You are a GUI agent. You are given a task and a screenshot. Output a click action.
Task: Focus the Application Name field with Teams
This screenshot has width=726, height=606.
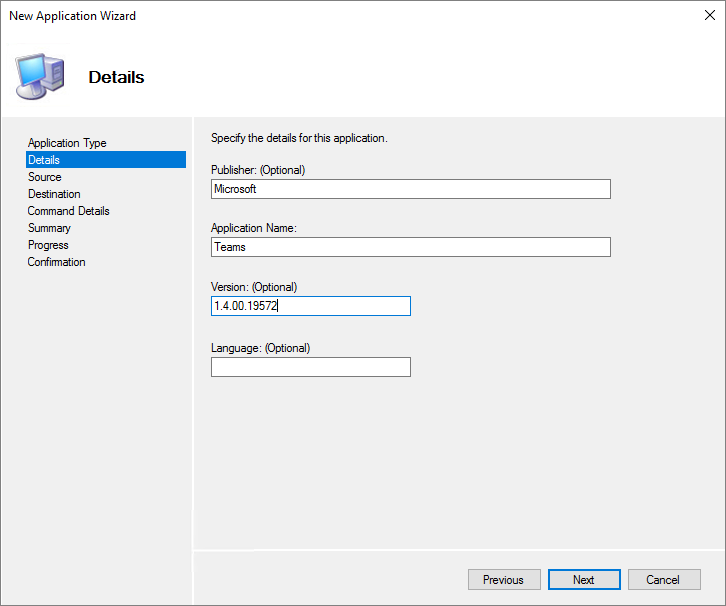tap(410, 247)
